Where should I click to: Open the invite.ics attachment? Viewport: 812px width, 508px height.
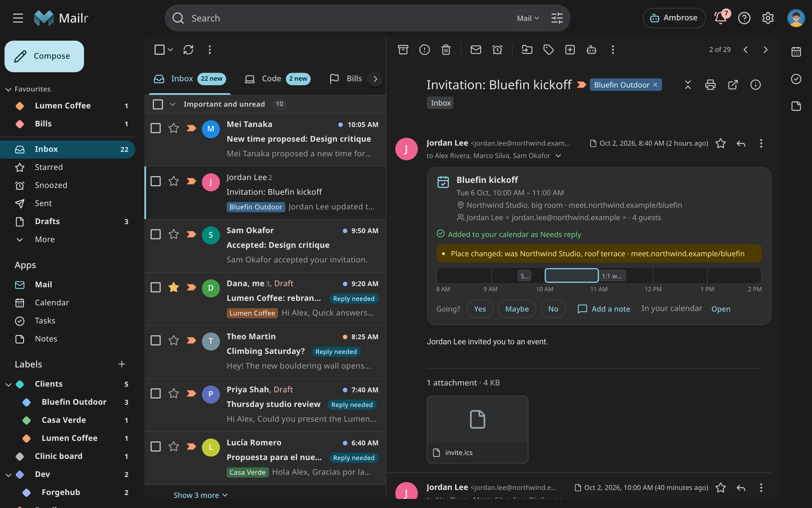click(x=477, y=429)
